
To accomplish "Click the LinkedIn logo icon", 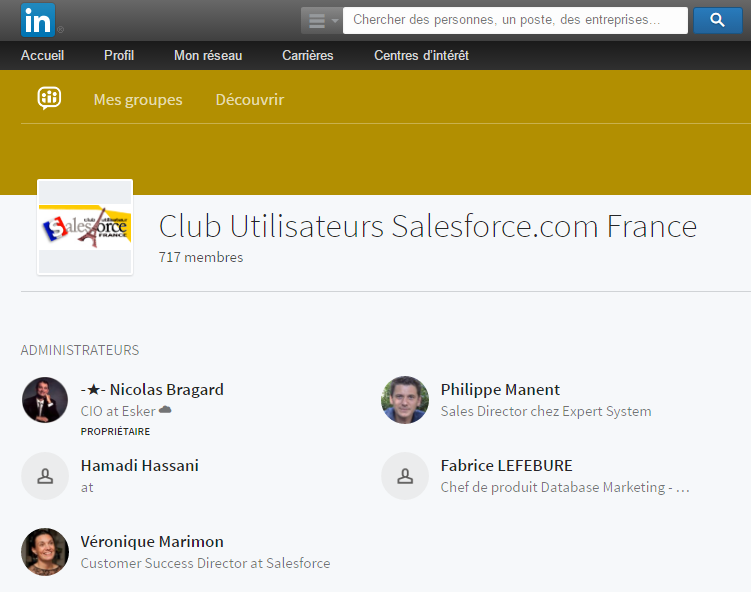I will [38, 20].
